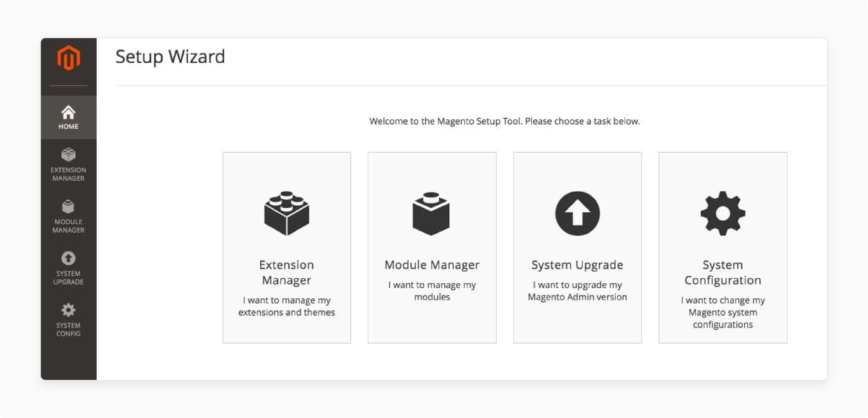Click 'I want to manage my extensions and themes'
The width and height of the screenshot is (868, 418).
287,306
